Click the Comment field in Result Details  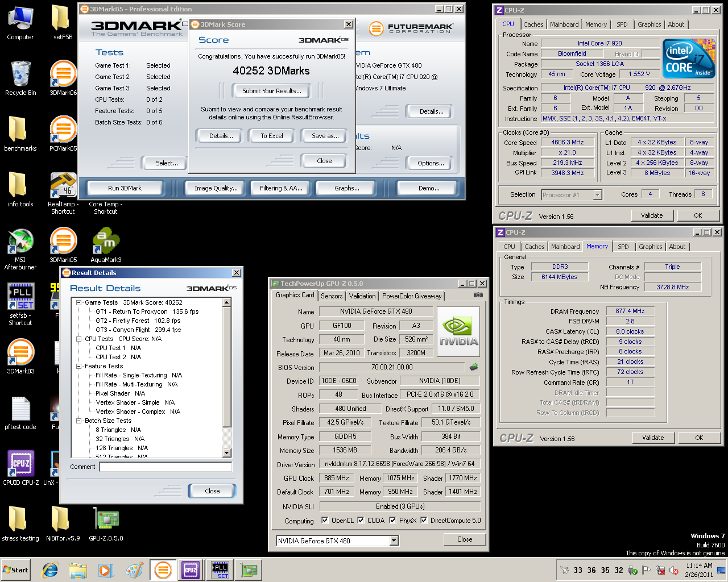coord(166,467)
